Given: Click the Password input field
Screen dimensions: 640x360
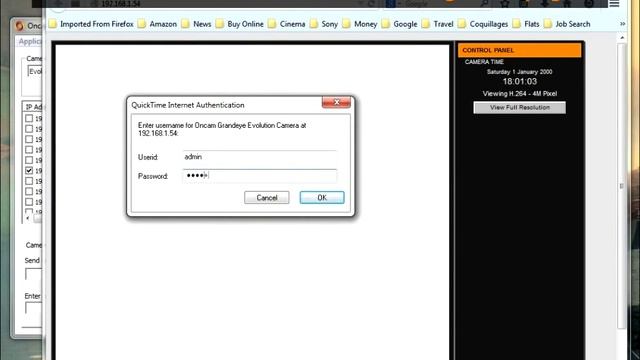Looking at the screenshot, I should pyautogui.click(x=260, y=176).
